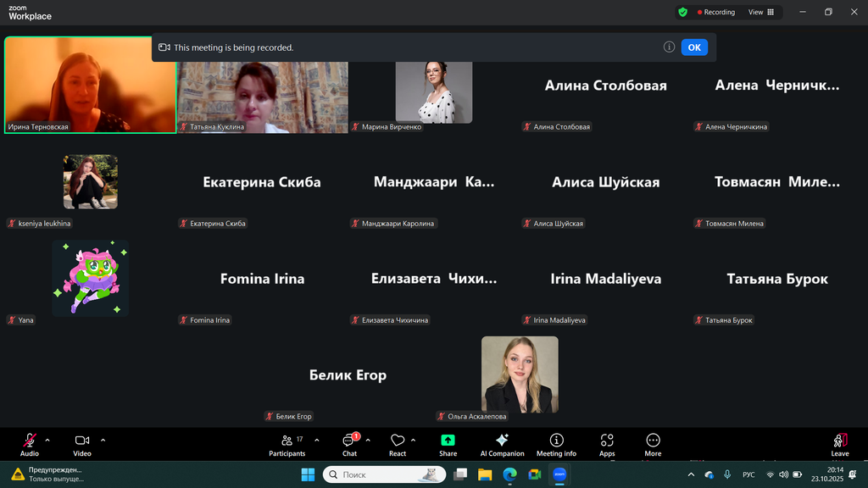Show Meeting info
This screenshot has width=868, height=488.
(556, 444)
